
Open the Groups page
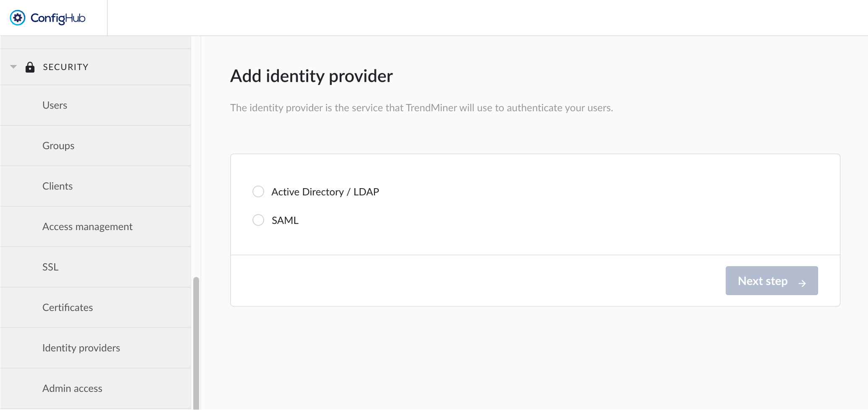[x=58, y=145]
